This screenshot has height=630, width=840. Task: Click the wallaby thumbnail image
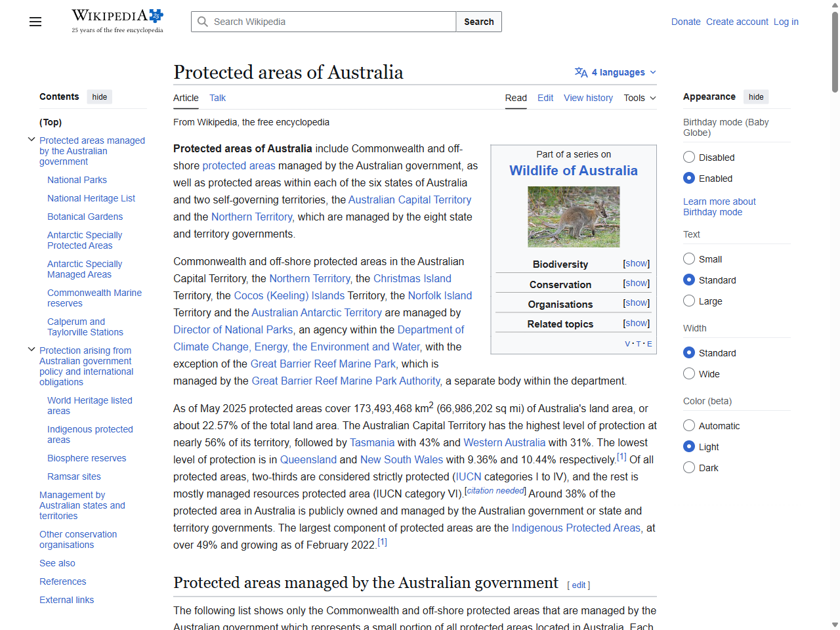[574, 217]
